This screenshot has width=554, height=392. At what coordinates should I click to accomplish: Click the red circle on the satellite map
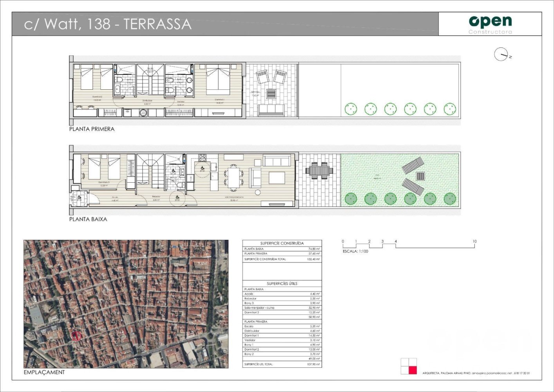[76, 335]
